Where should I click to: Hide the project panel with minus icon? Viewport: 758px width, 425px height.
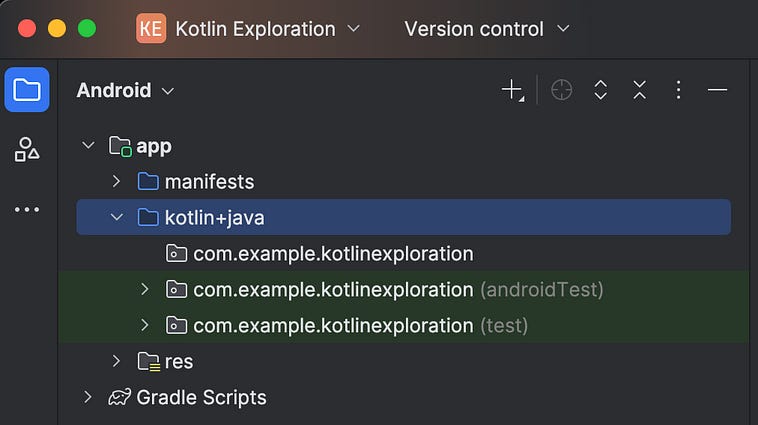[717, 90]
